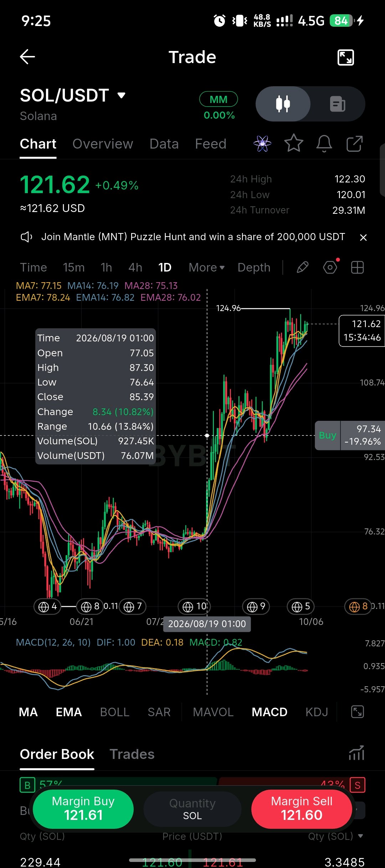This screenshot has width=385, height=868.
Task: Open the AI atom assistant icon
Action: pos(262,144)
